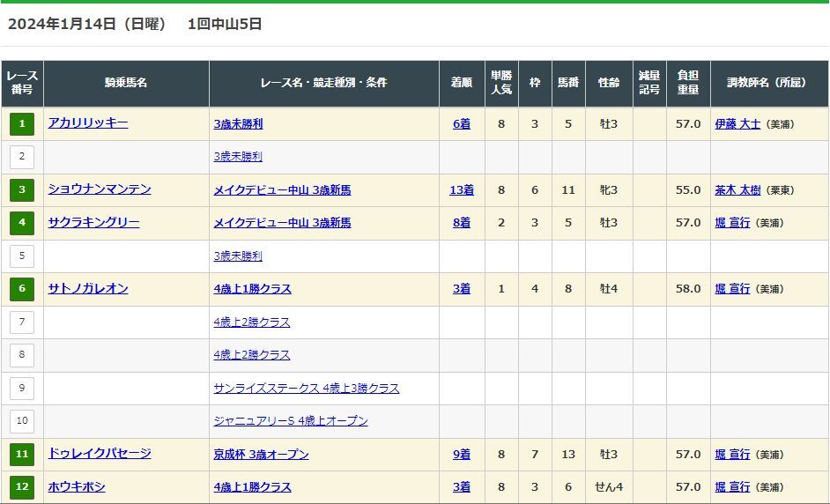
Task: Click the 13着 result link
Action: [462, 189]
